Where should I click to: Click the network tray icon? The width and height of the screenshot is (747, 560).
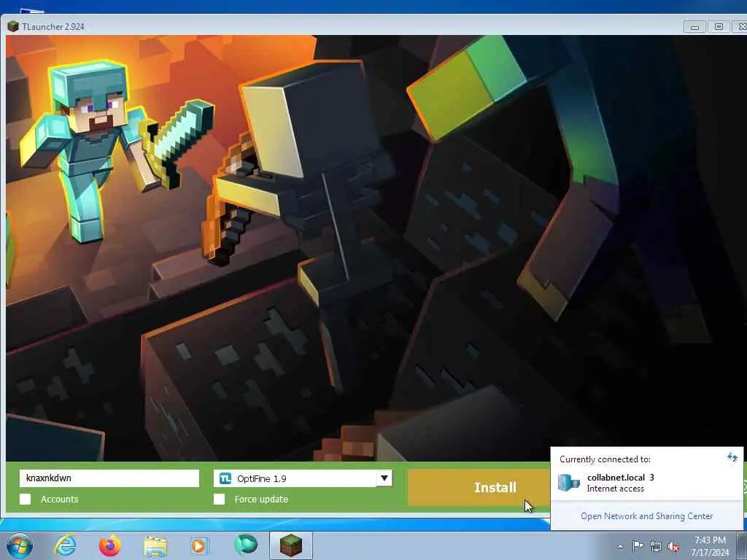click(656, 546)
